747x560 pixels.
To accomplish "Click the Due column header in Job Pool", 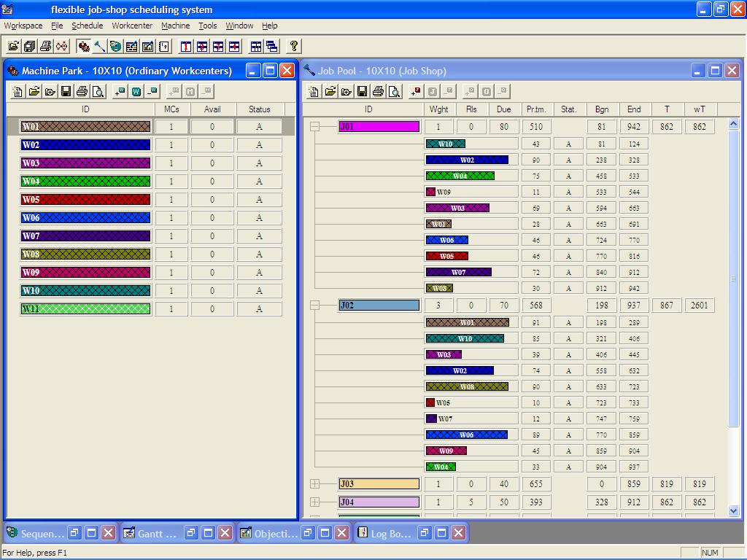I will (x=503, y=109).
